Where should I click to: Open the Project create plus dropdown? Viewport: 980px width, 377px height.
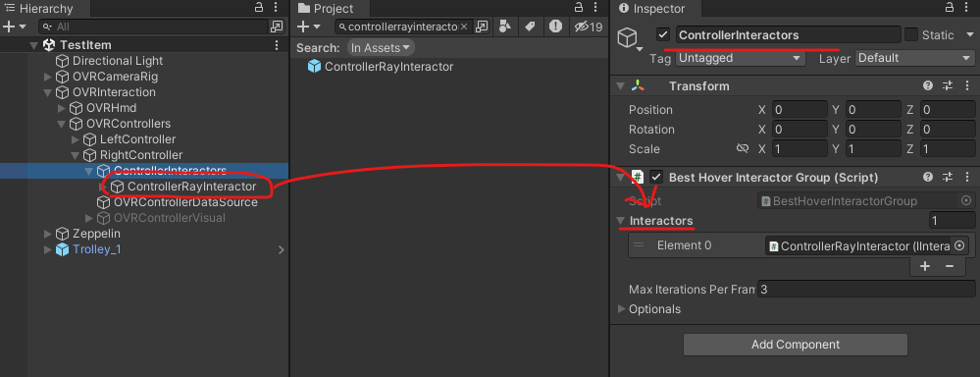tap(308, 27)
